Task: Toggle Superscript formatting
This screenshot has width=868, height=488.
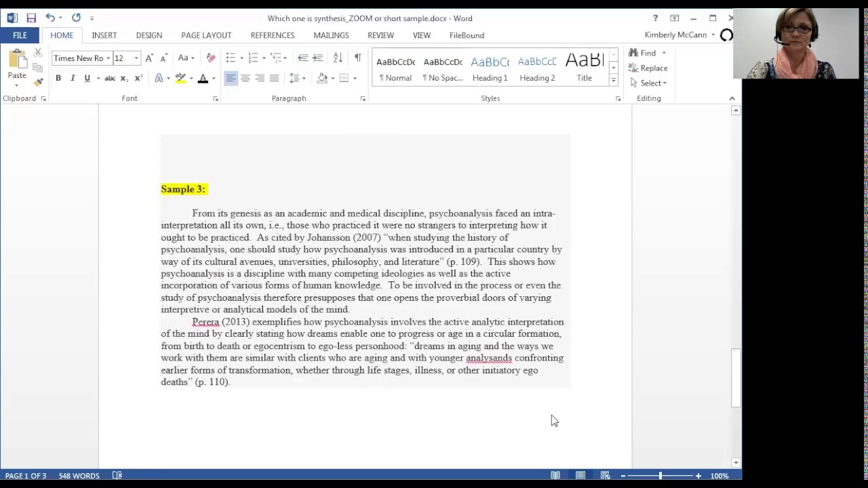Action: (x=138, y=79)
